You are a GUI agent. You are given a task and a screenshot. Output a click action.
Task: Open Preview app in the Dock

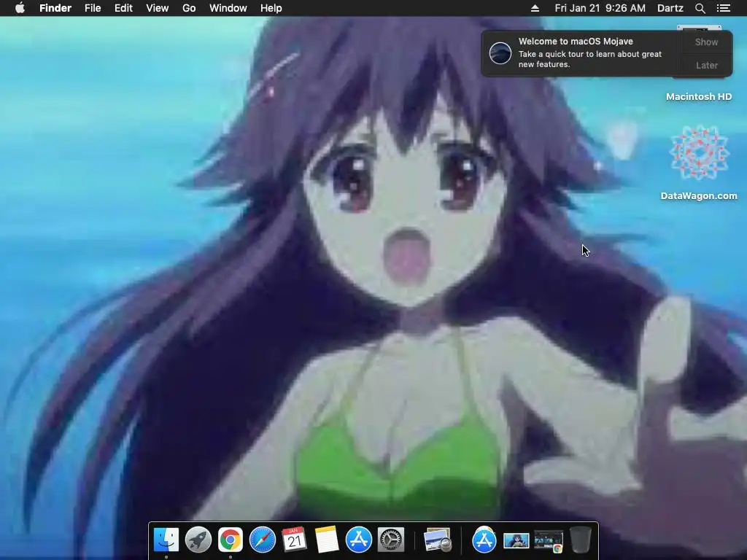[x=438, y=540]
